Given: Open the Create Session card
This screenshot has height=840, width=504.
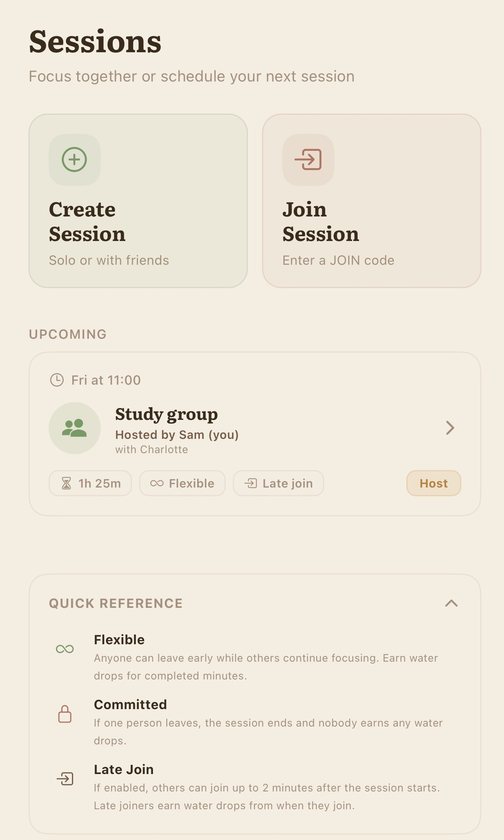Looking at the screenshot, I should point(138,201).
